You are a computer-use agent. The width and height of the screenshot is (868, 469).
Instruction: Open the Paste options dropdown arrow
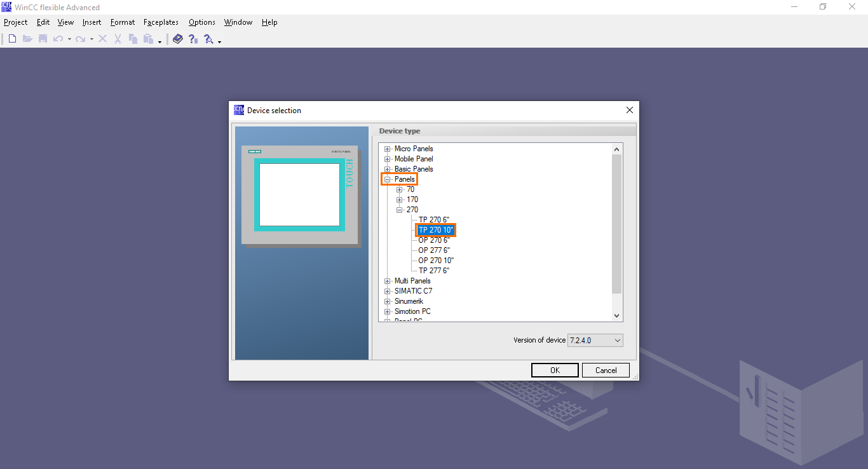[x=159, y=41]
